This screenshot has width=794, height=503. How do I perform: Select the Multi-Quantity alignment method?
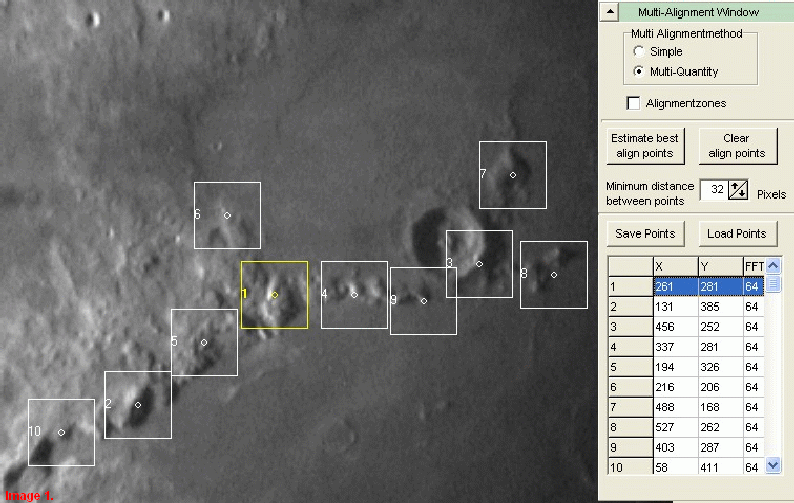click(x=638, y=72)
